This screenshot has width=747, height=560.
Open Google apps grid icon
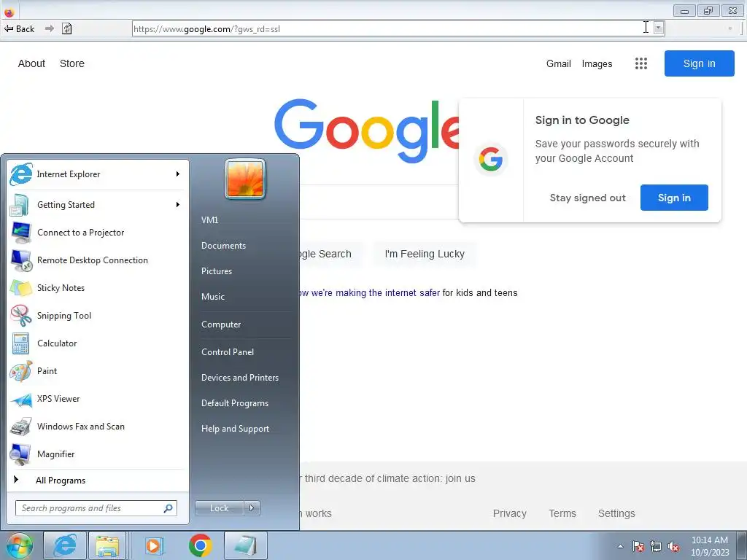[x=641, y=63]
